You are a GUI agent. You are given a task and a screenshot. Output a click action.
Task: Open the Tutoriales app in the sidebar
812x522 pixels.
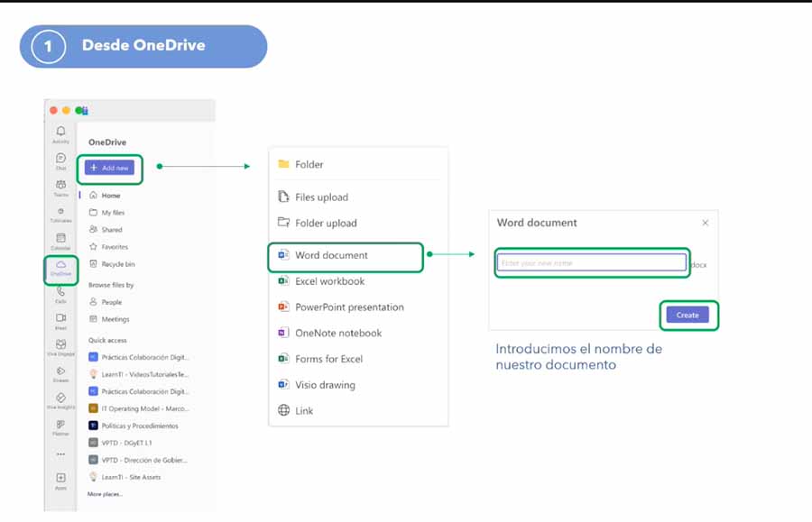pos(60,215)
